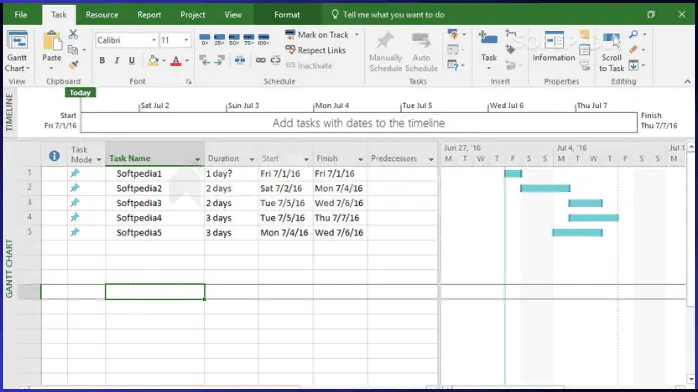
Task: Click Respect Links button
Action: (x=316, y=50)
